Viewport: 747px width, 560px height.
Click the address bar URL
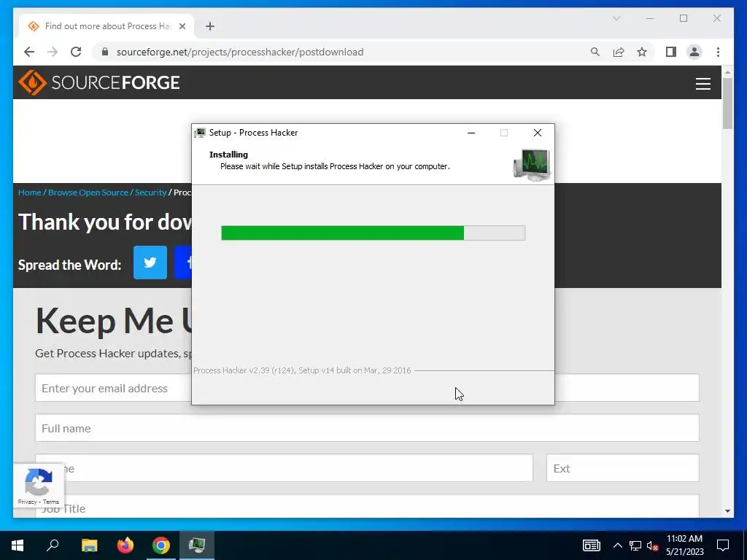[x=240, y=52]
